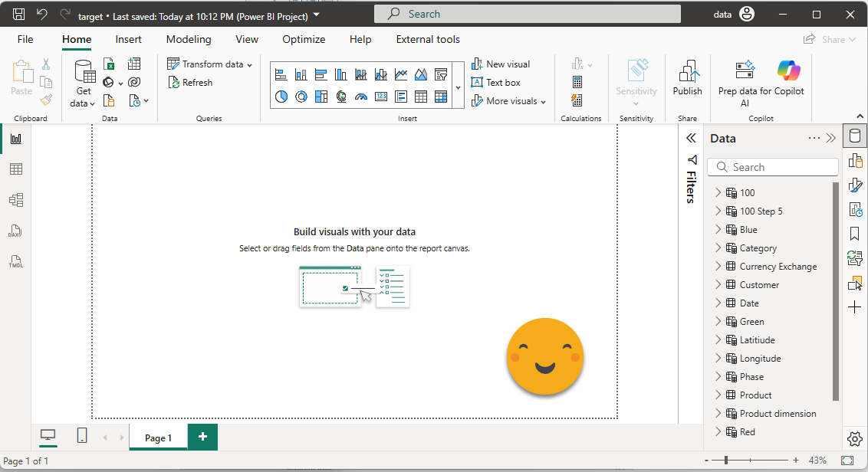
Task: Open the DAX query view
Action: [x=15, y=231]
